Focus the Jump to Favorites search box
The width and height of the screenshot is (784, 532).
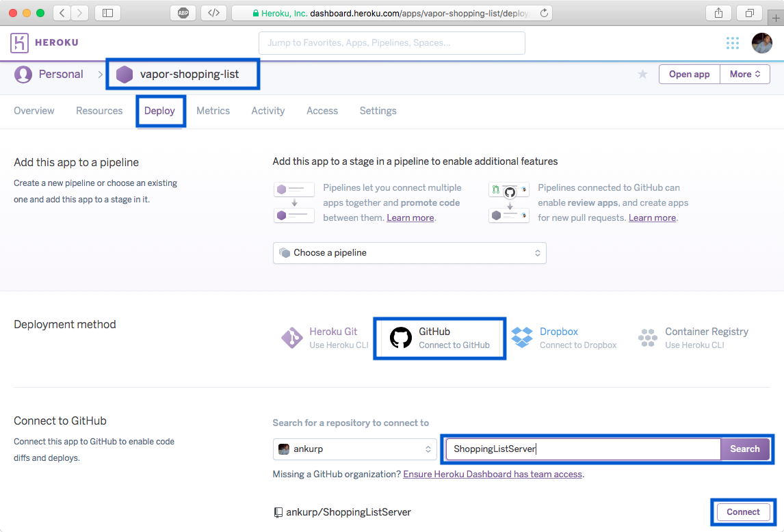pos(392,43)
